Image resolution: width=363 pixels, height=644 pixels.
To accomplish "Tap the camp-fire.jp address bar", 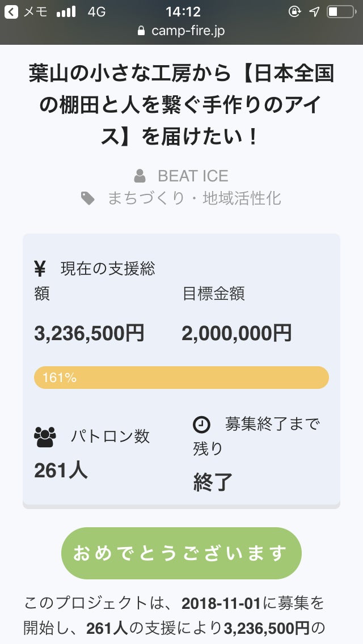I will coord(181,31).
